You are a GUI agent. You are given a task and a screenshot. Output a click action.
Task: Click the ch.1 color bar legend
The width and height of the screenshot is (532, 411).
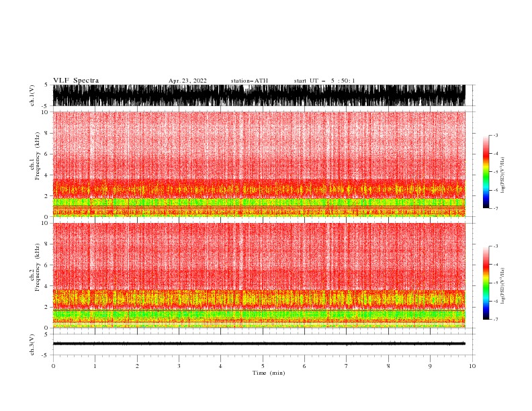pyautogui.click(x=486, y=172)
